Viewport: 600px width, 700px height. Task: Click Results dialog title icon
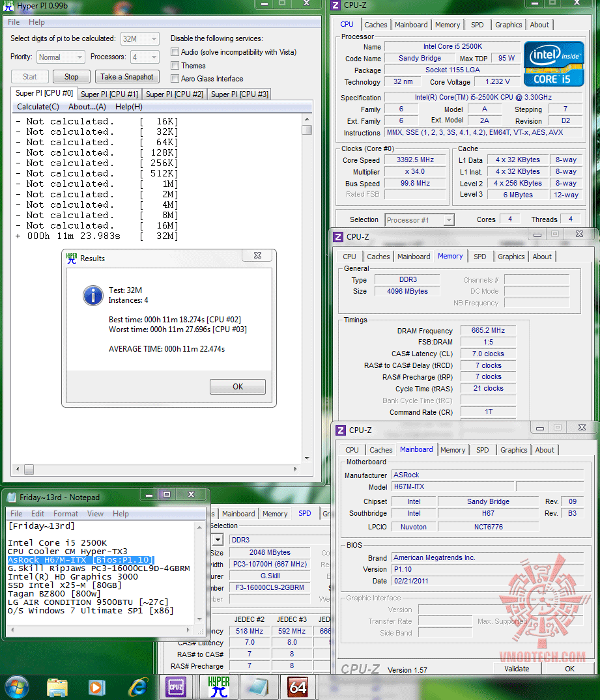point(72,258)
